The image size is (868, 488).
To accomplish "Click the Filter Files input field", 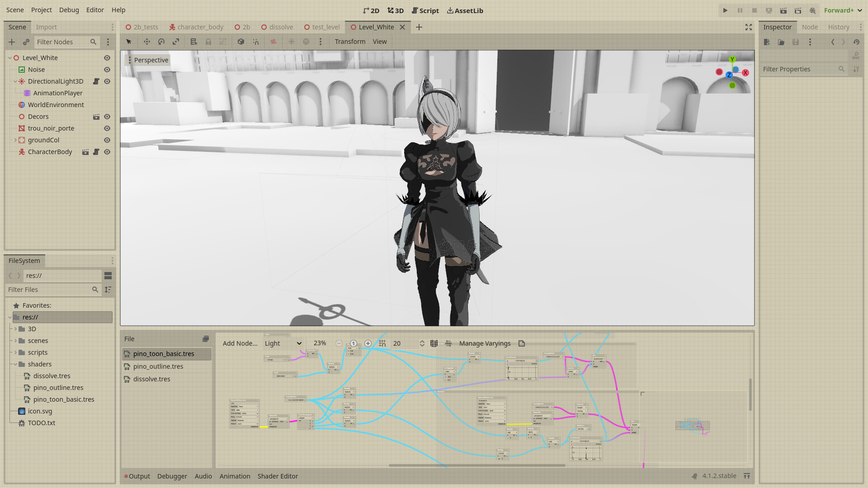I will pos(49,290).
